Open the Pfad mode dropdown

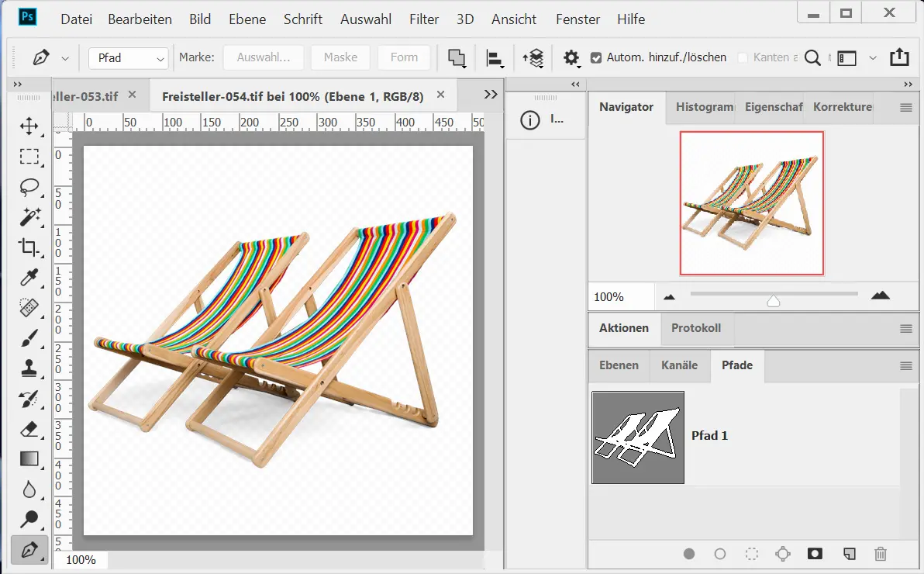(129, 58)
